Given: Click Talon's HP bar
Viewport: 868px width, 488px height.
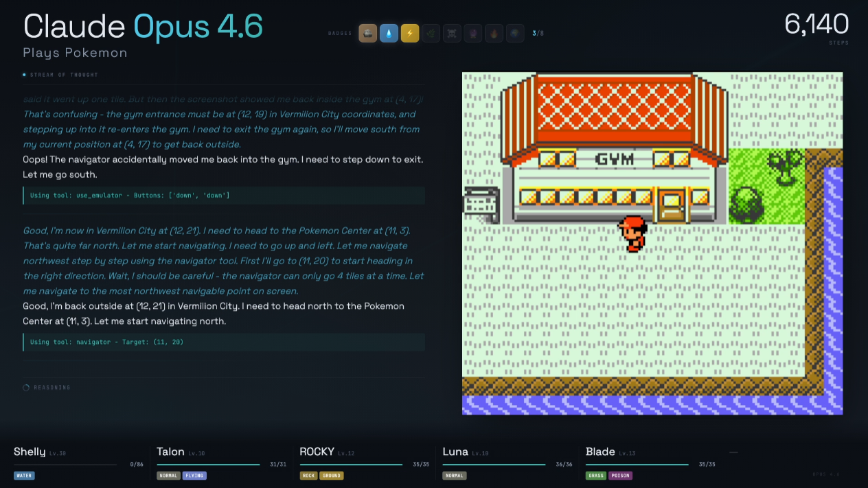Looking at the screenshot, I should pyautogui.click(x=208, y=465).
